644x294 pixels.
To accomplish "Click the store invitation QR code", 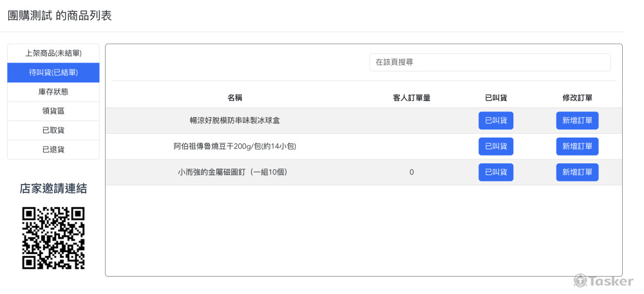I will [x=53, y=238].
